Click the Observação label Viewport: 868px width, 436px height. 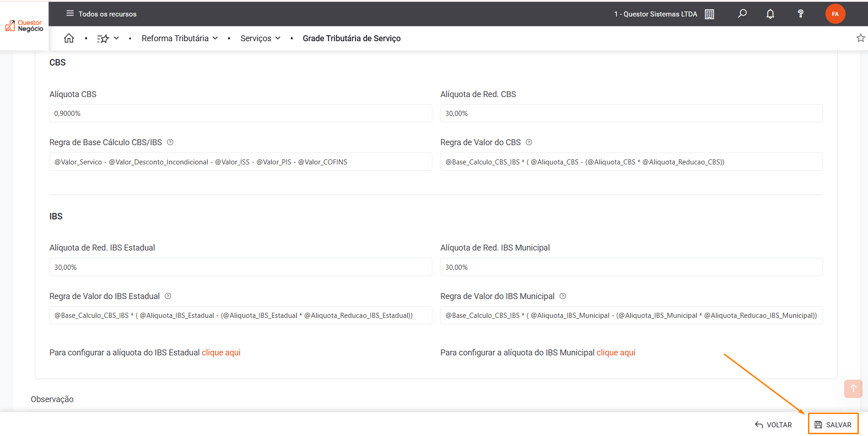[x=52, y=399]
